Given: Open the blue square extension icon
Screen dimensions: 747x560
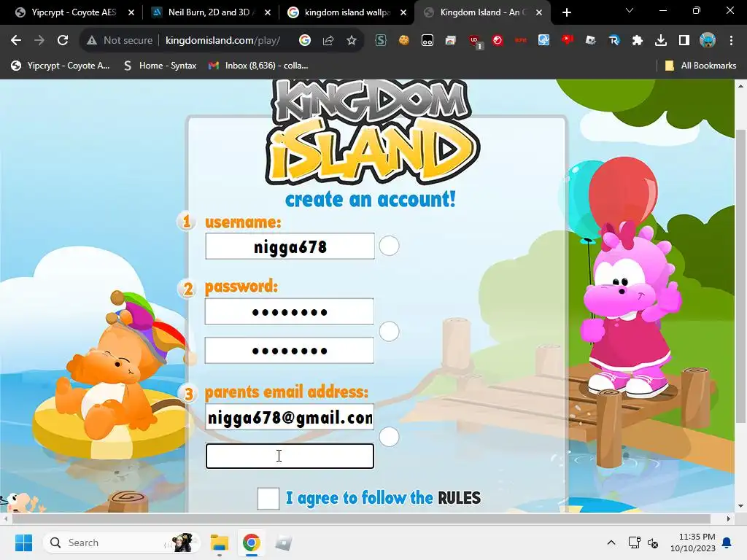Looking at the screenshot, I should (x=543, y=41).
